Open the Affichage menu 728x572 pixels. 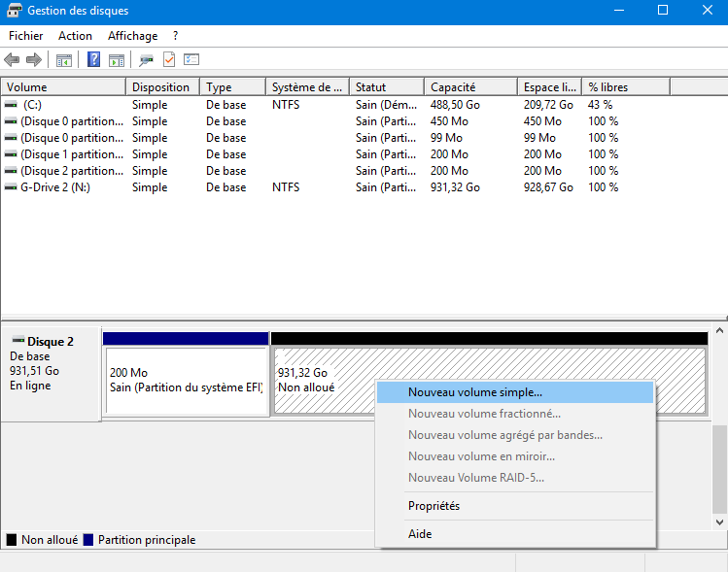click(x=132, y=36)
